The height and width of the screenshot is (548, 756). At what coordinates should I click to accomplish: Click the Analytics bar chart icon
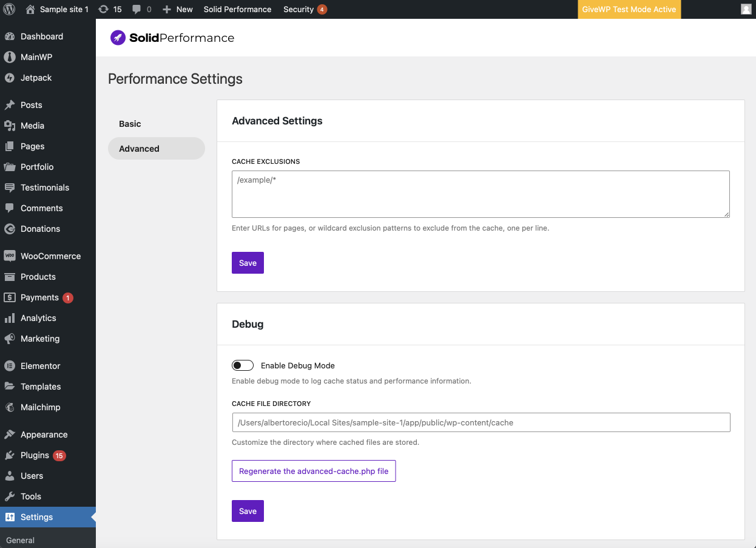pyautogui.click(x=10, y=318)
